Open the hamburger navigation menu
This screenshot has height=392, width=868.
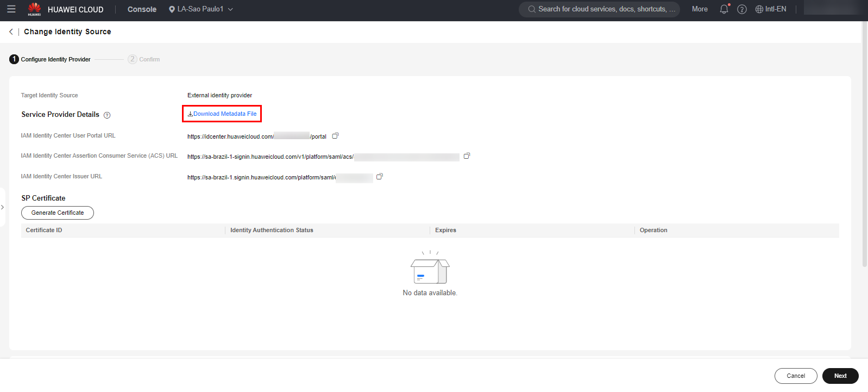pos(11,9)
